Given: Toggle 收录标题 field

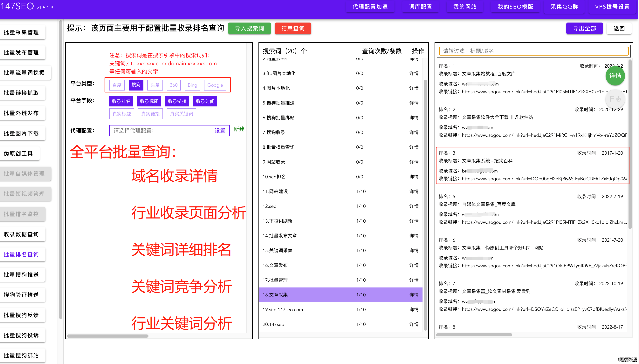Looking at the screenshot, I should pyautogui.click(x=149, y=101).
